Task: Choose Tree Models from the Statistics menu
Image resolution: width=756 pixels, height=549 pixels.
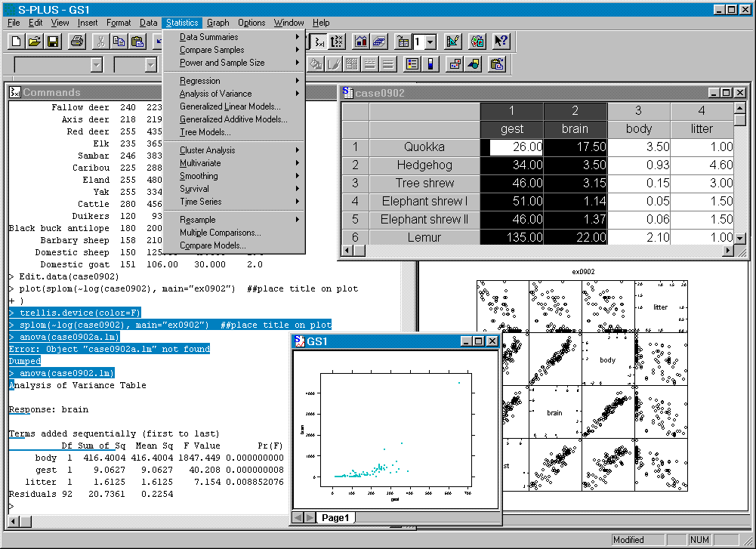Action: point(234,132)
